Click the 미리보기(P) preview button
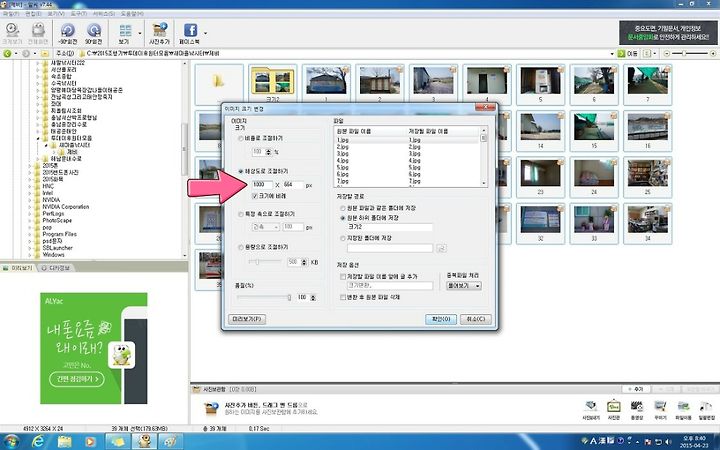Image resolution: width=720 pixels, height=450 pixels. pyautogui.click(x=247, y=319)
